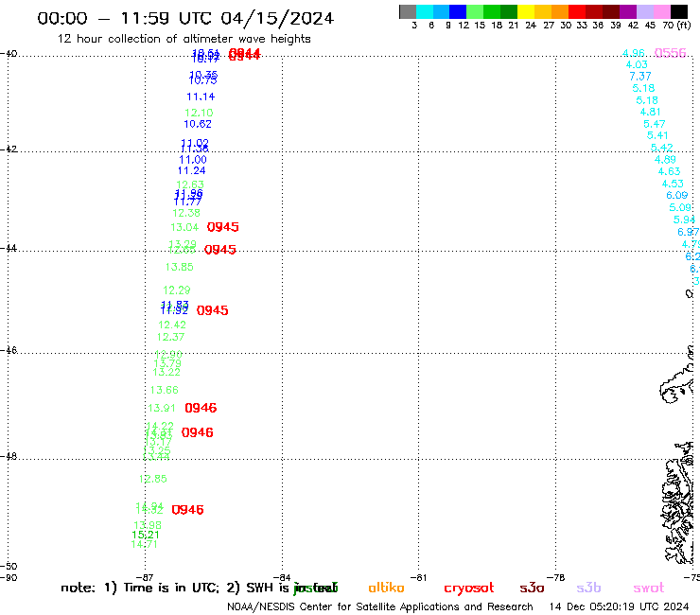Click the '70 (ft)' legend label
Image resolution: width=700 pixels, height=615 pixels.
point(676,26)
